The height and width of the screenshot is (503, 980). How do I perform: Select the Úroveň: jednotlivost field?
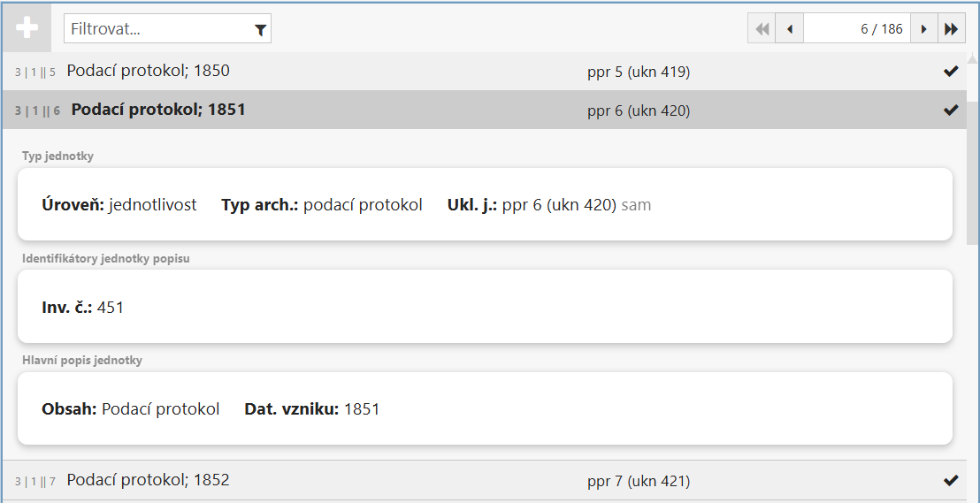pos(119,204)
